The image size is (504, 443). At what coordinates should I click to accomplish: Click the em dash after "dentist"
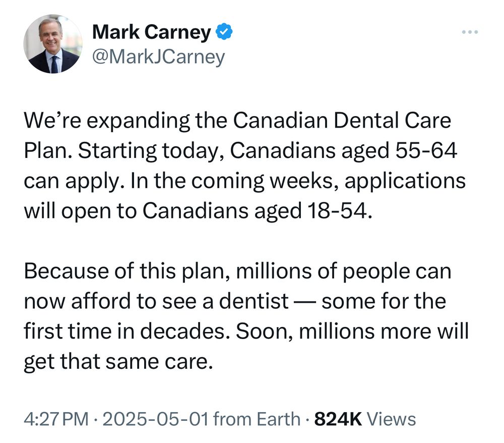[305, 302]
